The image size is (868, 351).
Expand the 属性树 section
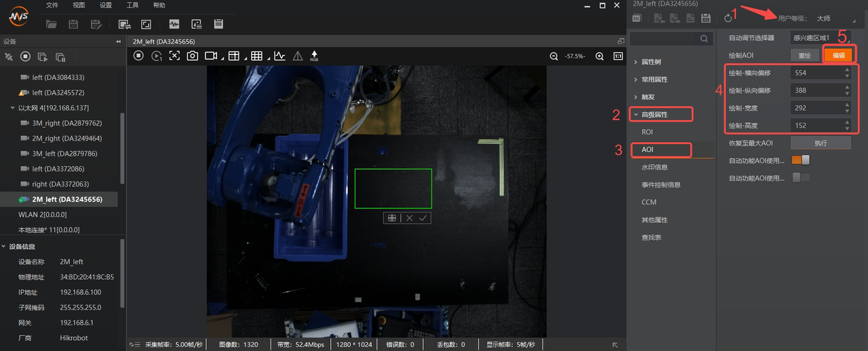(651, 62)
